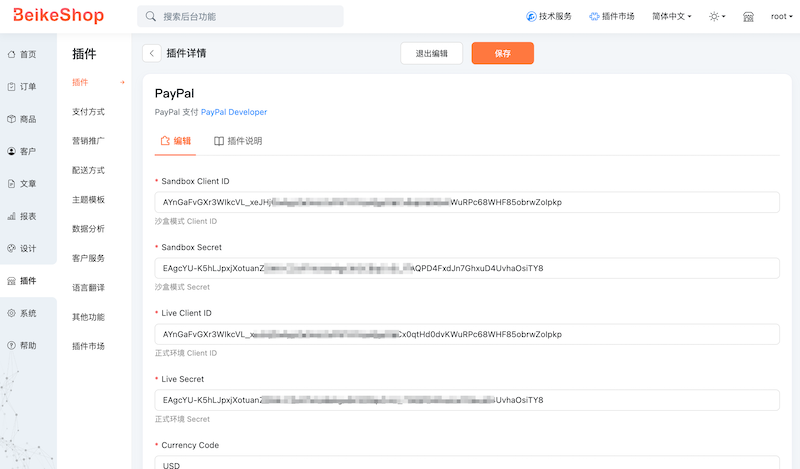Click the Currency Code USD field
The image size is (800, 469).
467,463
